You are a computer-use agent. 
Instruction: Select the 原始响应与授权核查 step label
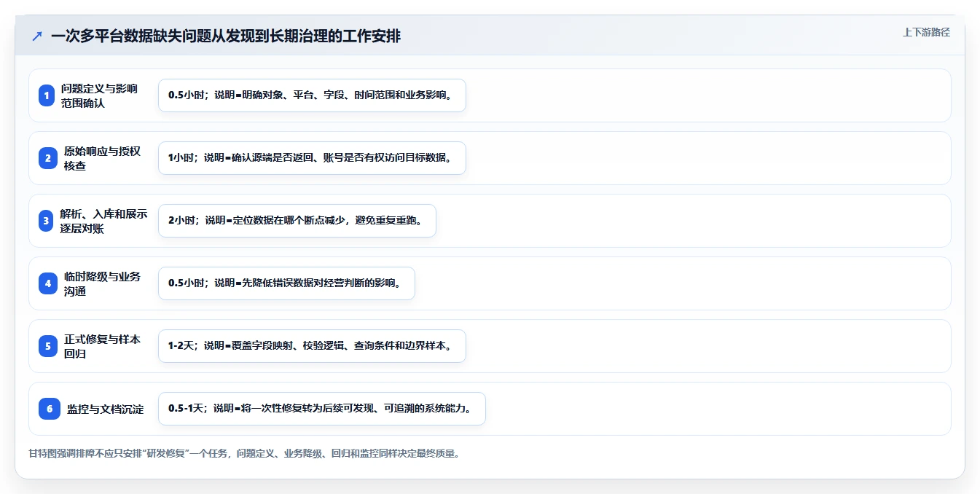pos(103,158)
